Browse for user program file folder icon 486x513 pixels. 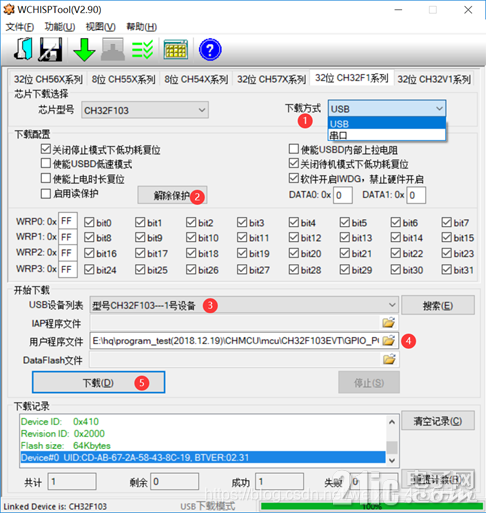tap(389, 340)
